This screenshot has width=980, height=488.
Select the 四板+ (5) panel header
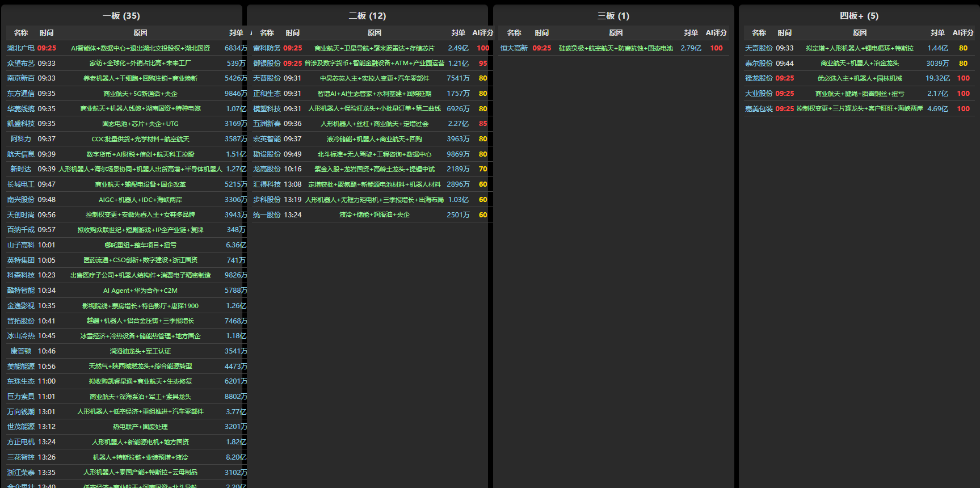pos(859,16)
